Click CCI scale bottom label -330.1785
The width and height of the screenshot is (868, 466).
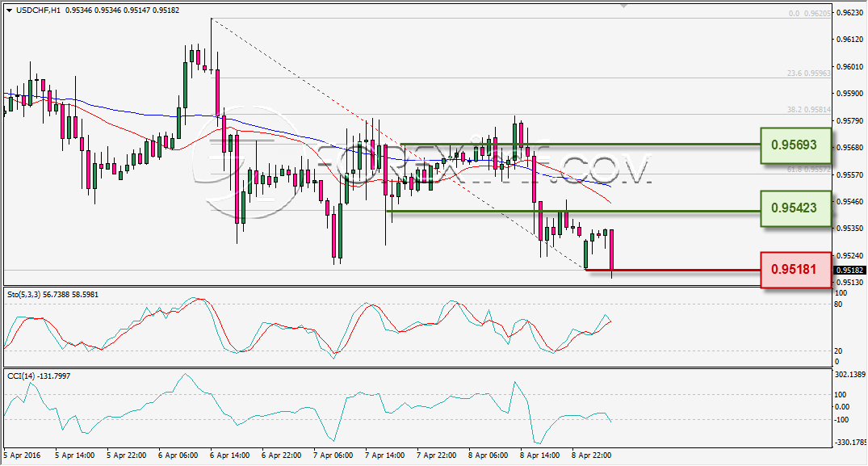[x=849, y=443]
